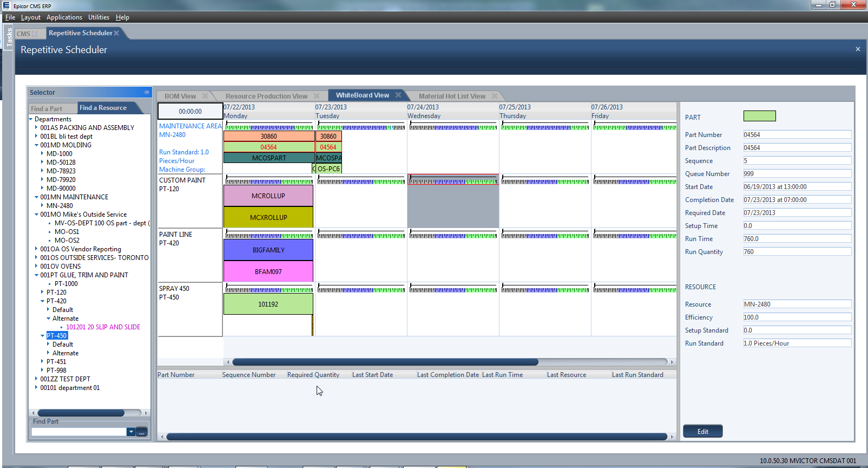868x468 pixels.
Task: Collapse the 001MD MOLDING tree node
Action: pos(36,145)
